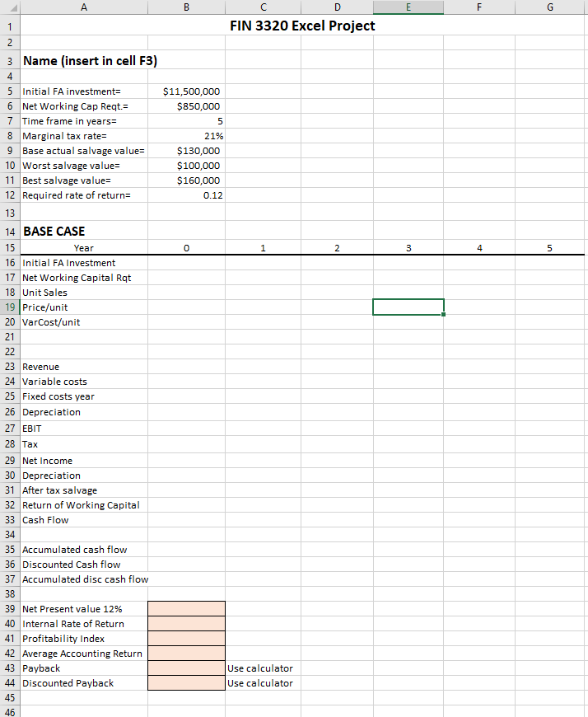The height and width of the screenshot is (717, 588).
Task: Select Required rate of return= label
Action: [77, 195]
